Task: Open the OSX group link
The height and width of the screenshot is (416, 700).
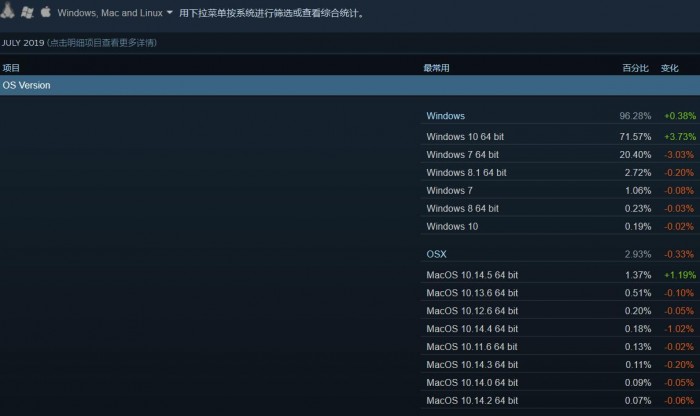Action: (x=436, y=254)
